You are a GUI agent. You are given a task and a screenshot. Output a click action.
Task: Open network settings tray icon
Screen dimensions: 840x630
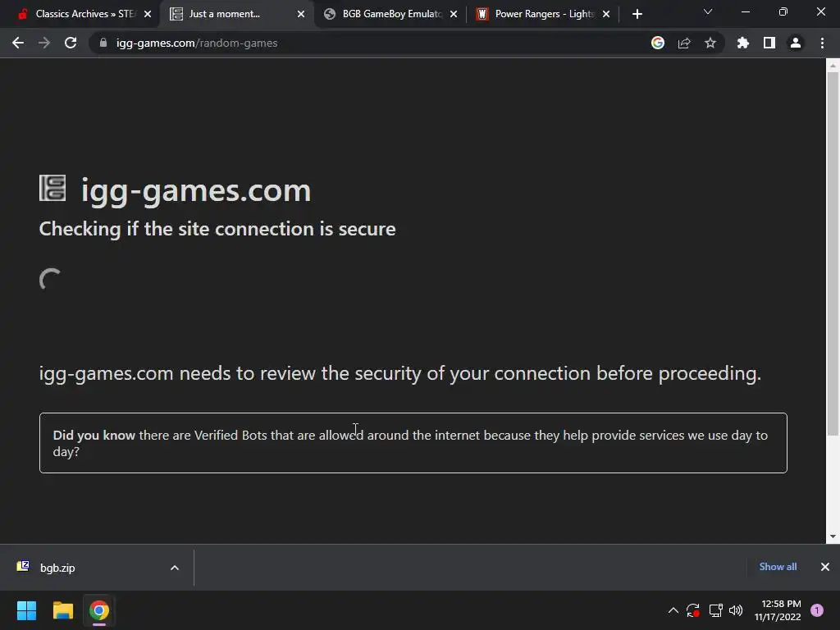pyautogui.click(x=715, y=610)
